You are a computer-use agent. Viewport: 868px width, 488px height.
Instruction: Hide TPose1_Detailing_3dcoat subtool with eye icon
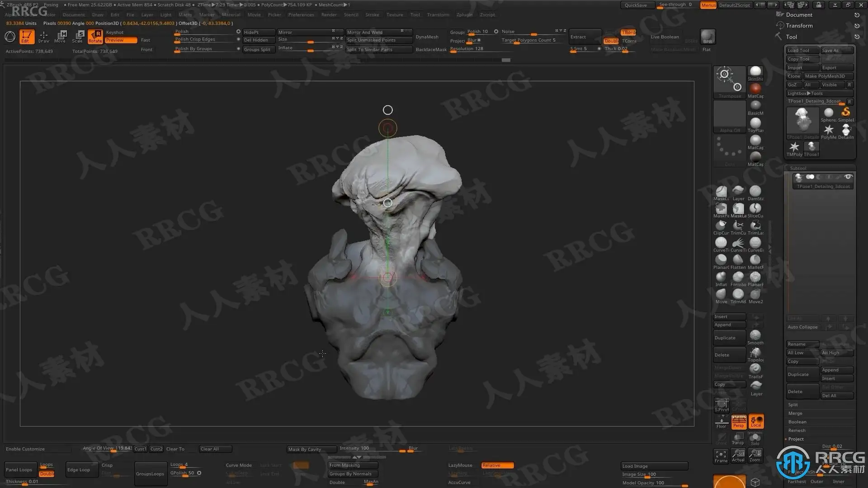pos(848,177)
